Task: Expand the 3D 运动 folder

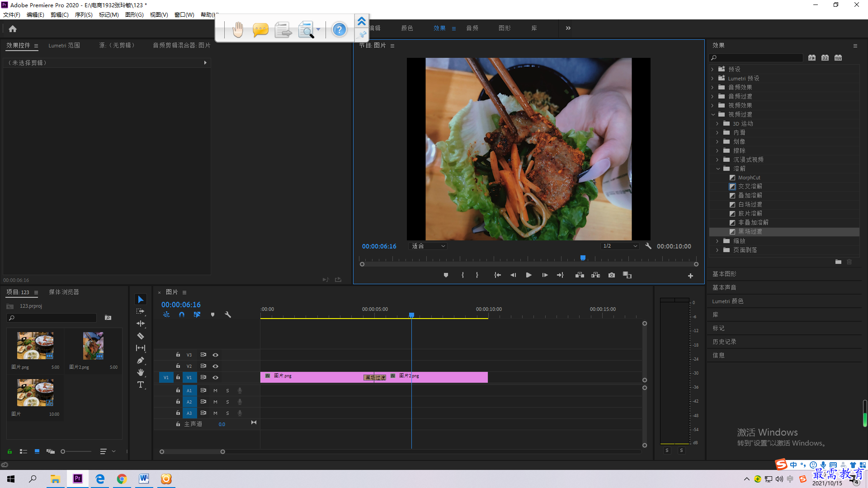Action: point(717,123)
